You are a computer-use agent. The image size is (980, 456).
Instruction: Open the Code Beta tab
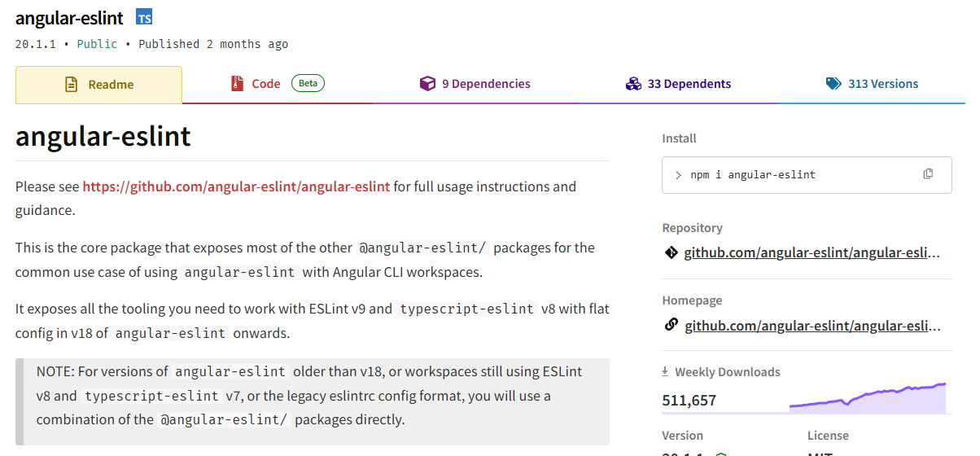click(278, 84)
